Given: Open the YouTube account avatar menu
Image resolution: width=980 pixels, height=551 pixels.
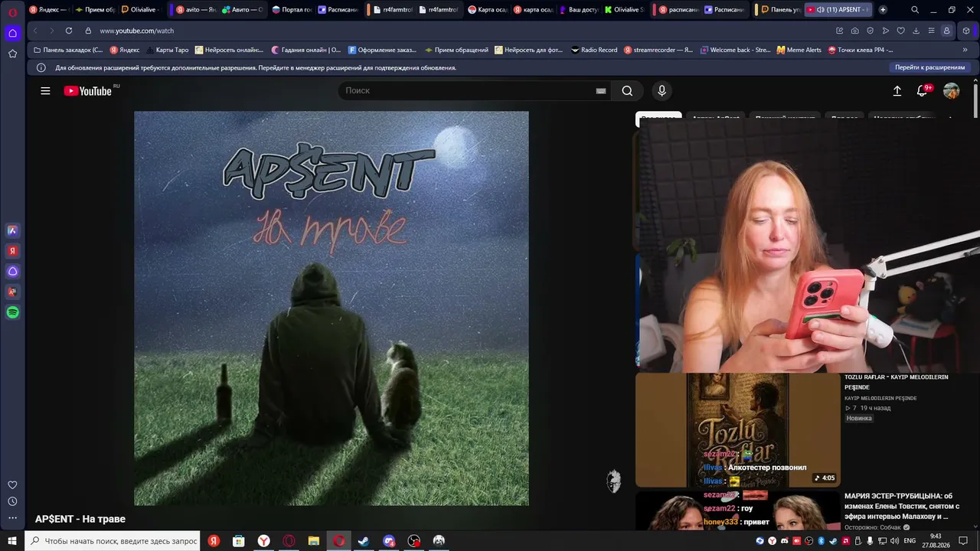Looking at the screenshot, I should (952, 91).
